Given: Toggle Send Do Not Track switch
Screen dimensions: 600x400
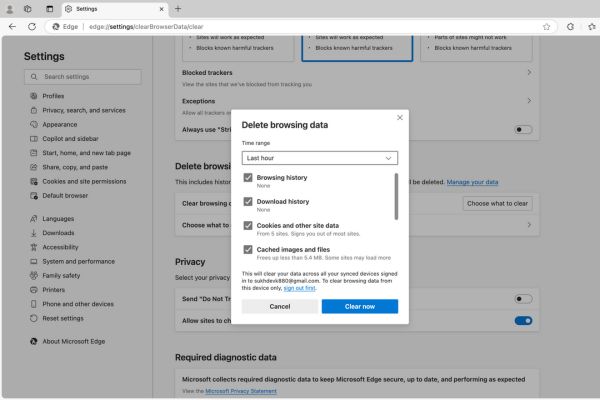Looking at the screenshot, I should coord(523,299).
